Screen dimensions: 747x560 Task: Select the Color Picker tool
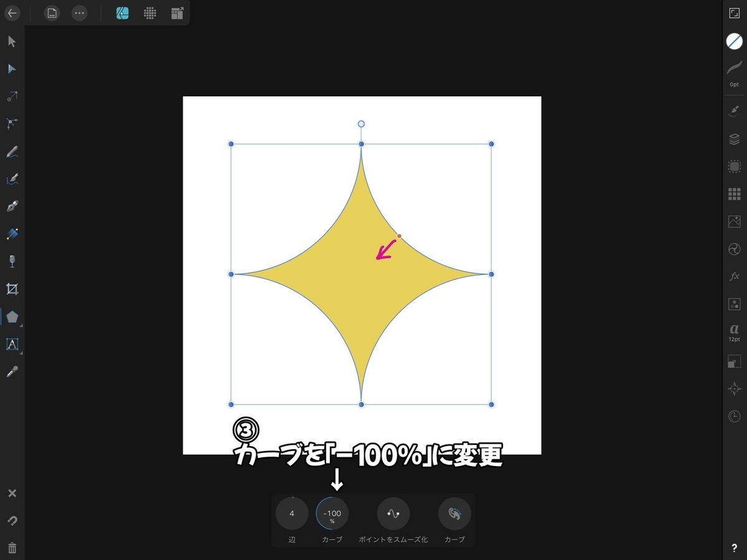tap(11, 371)
